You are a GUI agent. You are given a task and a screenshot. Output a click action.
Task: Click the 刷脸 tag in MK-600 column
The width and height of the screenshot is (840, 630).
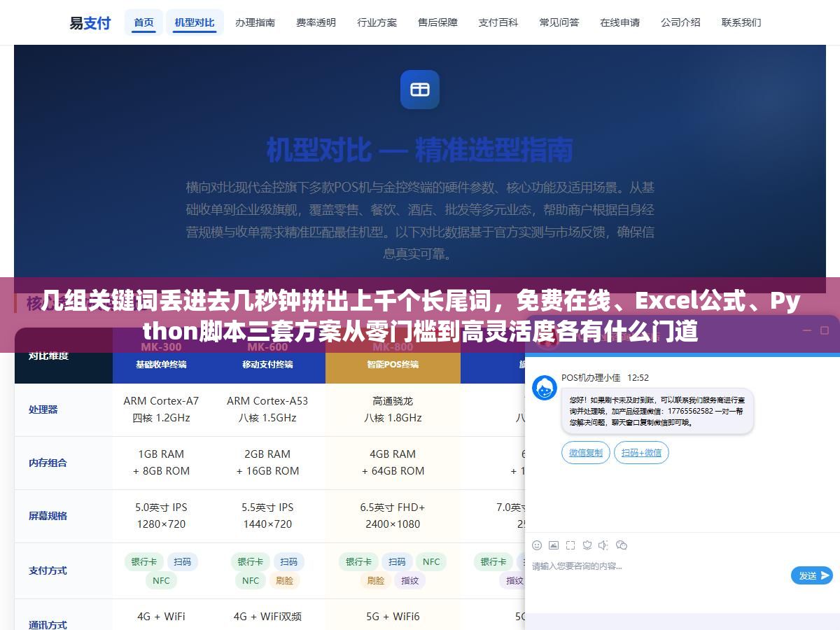285,580
